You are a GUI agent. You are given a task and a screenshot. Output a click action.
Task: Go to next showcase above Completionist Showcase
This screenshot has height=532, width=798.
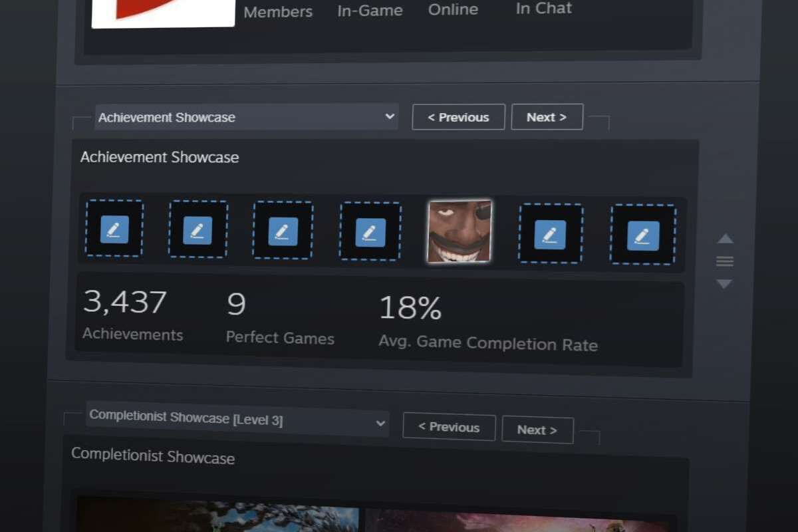coord(537,430)
